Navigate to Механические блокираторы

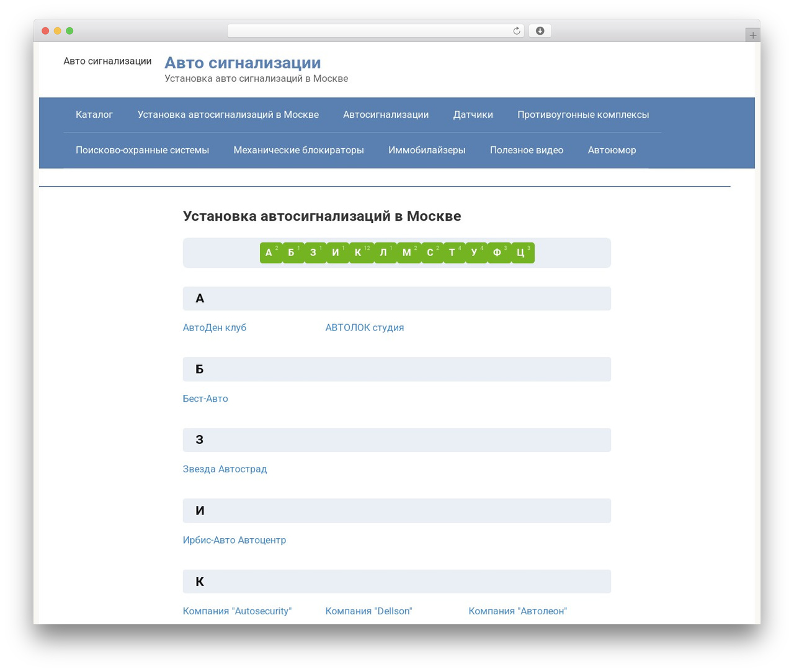click(298, 150)
